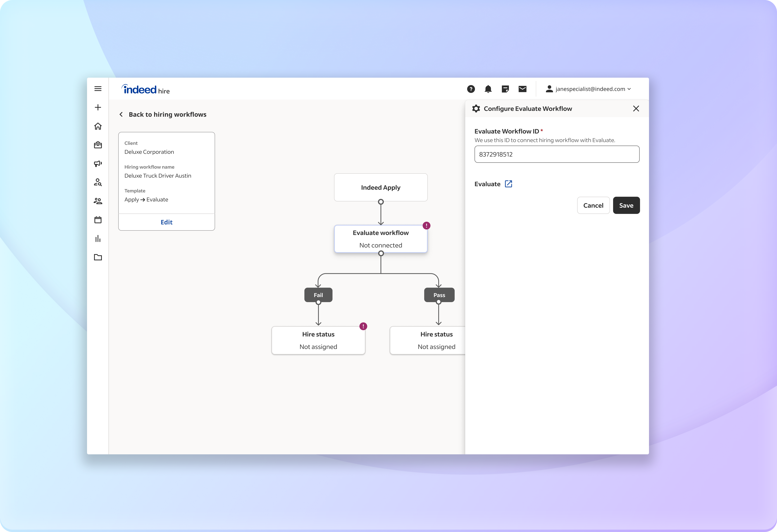Image resolution: width=777 pixels, height=532 pixels.
Task: Open the calendar icon in the sidebar
Action: (98, 220)
